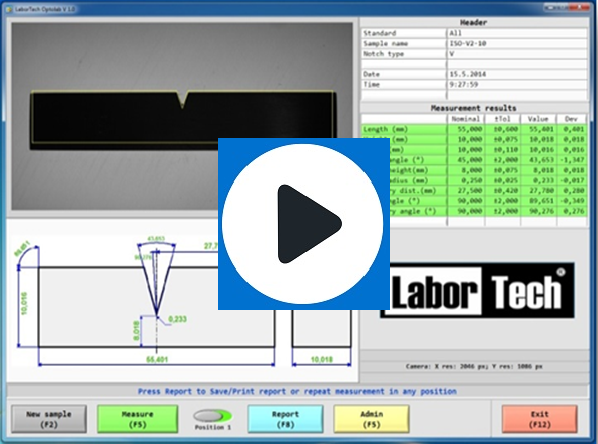
Task: Select the Notch type field value V
Action: pos(517,54)
